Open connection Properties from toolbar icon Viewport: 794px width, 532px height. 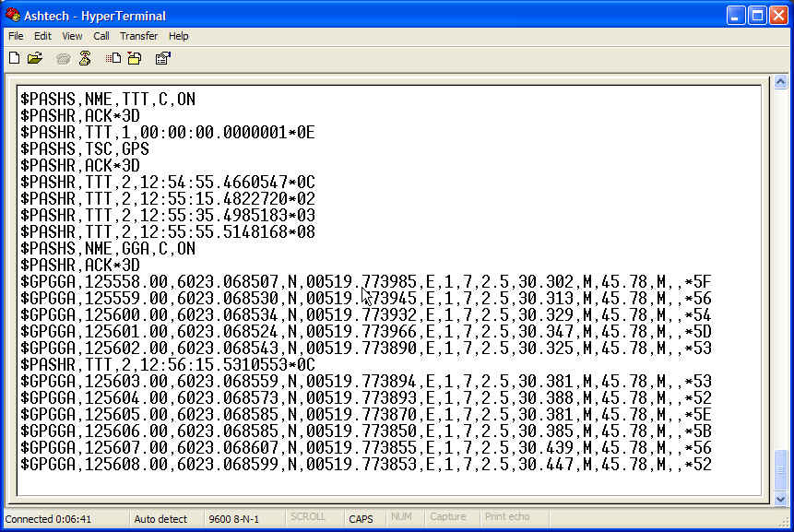click(x=162, y=58)
